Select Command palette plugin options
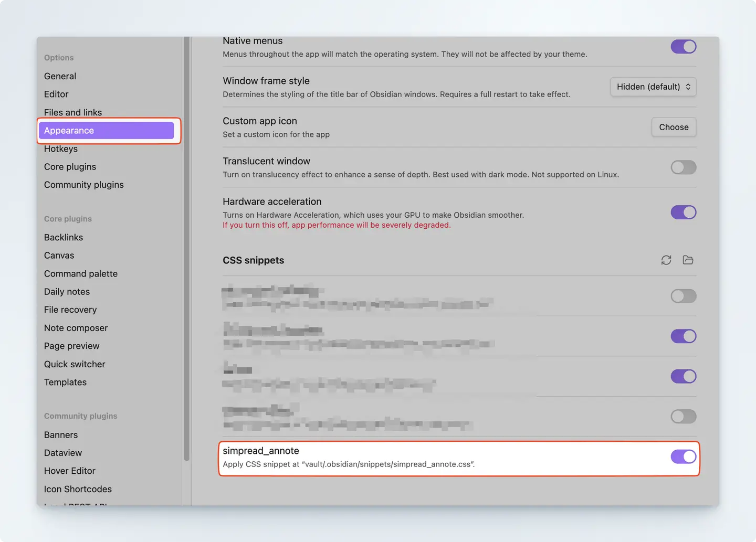Screen dimensions: 756x542 click(x=81, y=274)
